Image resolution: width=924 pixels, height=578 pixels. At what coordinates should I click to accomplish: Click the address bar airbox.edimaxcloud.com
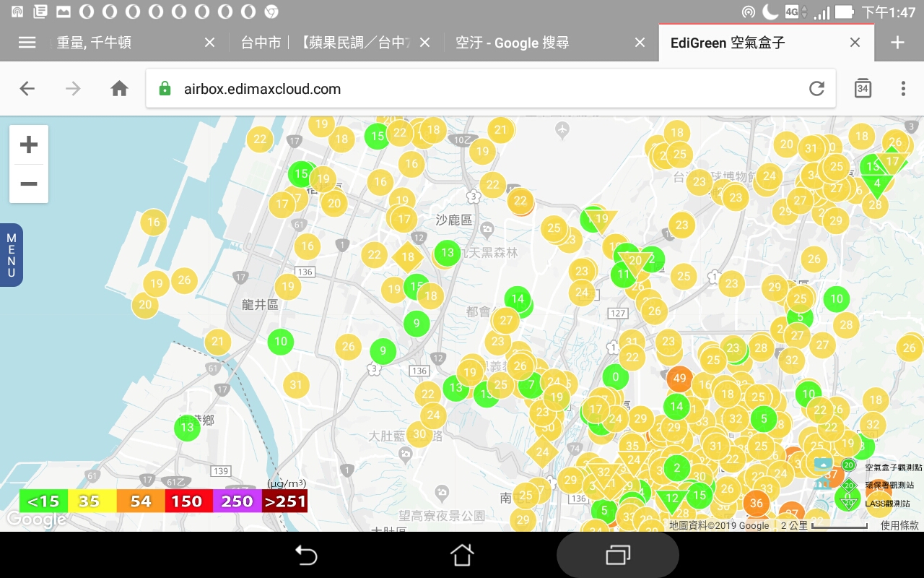[x=491, y=89]
